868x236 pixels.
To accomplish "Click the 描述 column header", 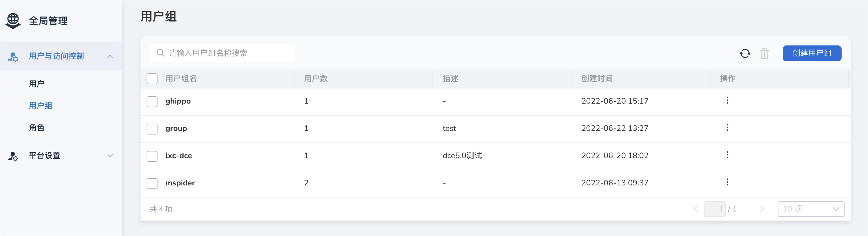I will coord(450,79).
